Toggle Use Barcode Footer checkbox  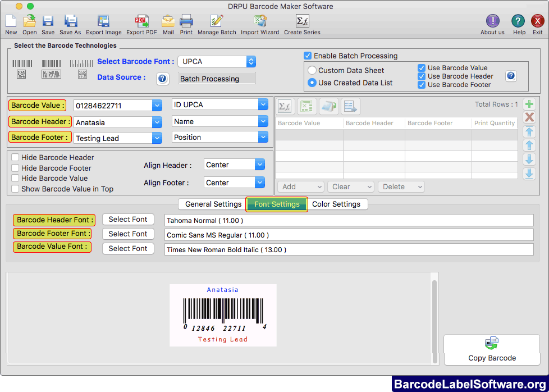[422, 85]
